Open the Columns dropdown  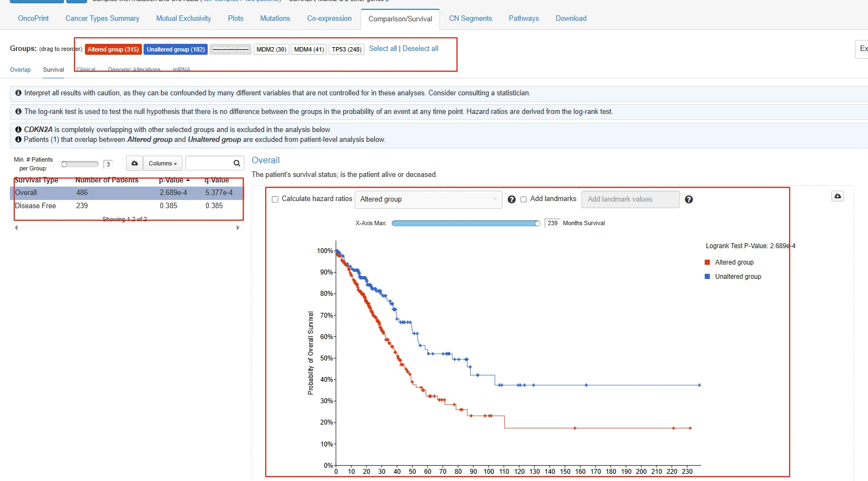pos(162,163)
